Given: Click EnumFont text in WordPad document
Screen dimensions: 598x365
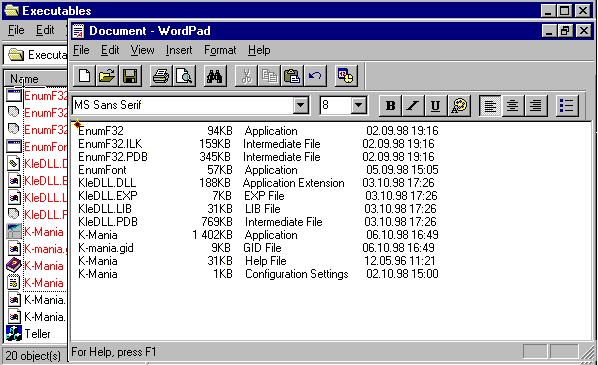Looking at the screenshot, I should 102,170.
